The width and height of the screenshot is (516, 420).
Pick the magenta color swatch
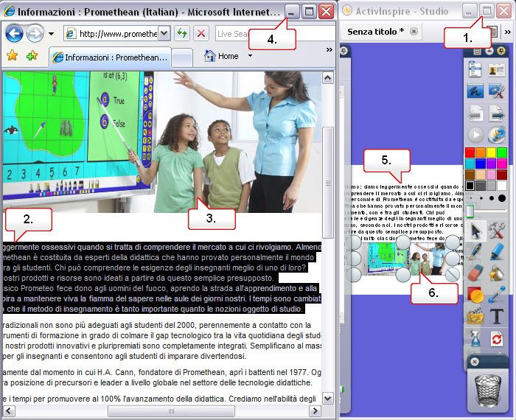pyautogui.click(x=502, y=164)
